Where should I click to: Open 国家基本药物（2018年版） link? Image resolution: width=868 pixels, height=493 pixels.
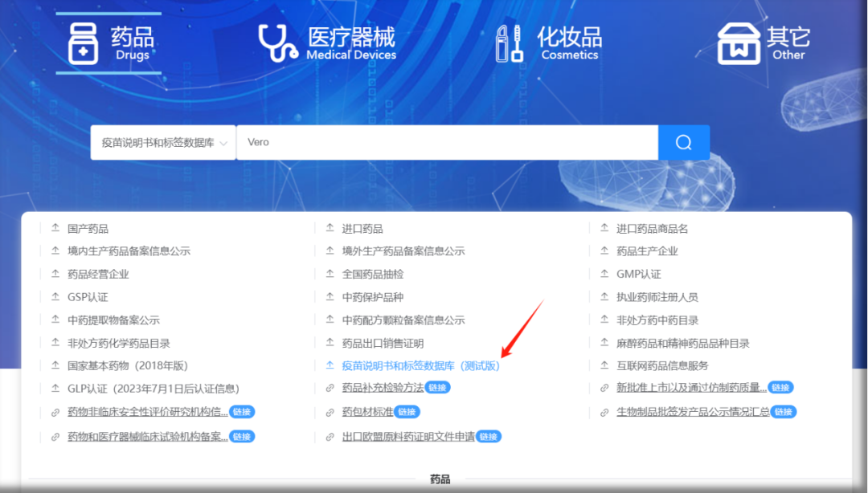click(128, 366)
